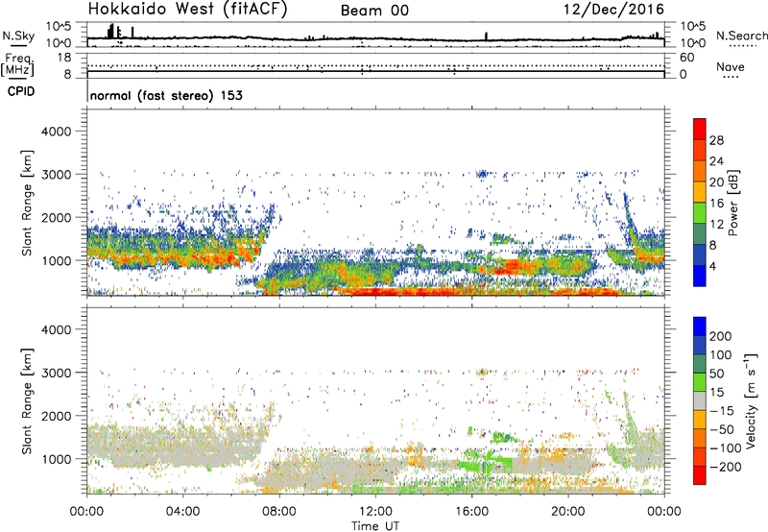Select the 'N.Sky' legend label
The width and height of the screenshot is (768, 532).
18,36
